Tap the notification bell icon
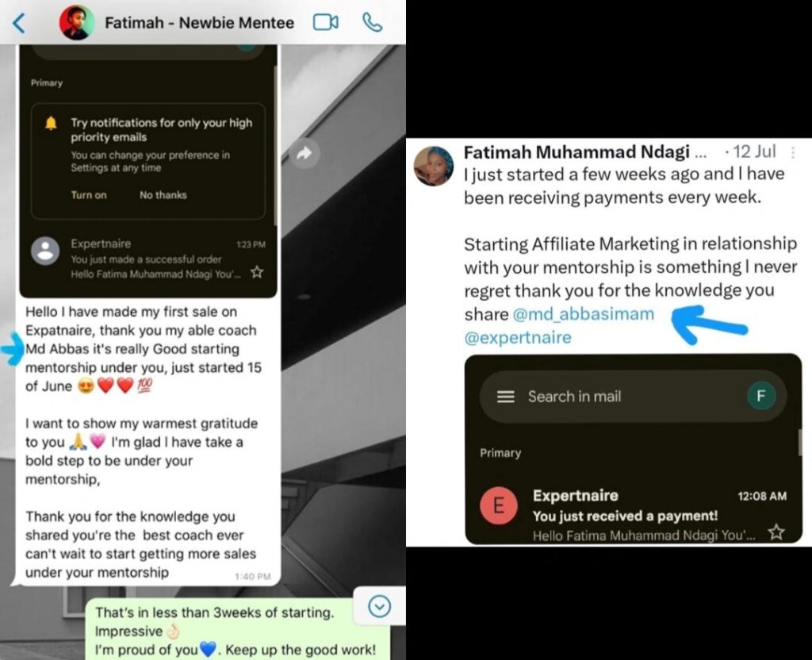 click(x=51, y=123)
